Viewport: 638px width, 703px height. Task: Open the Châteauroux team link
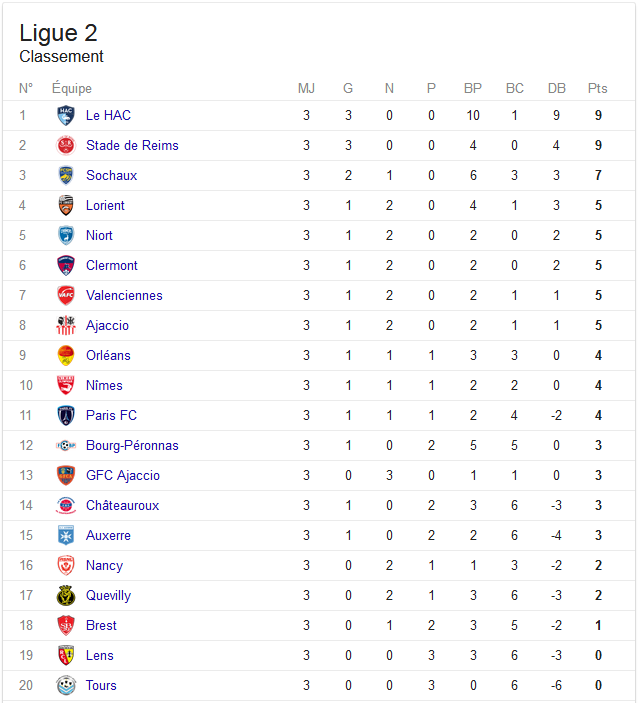point(122,505)
